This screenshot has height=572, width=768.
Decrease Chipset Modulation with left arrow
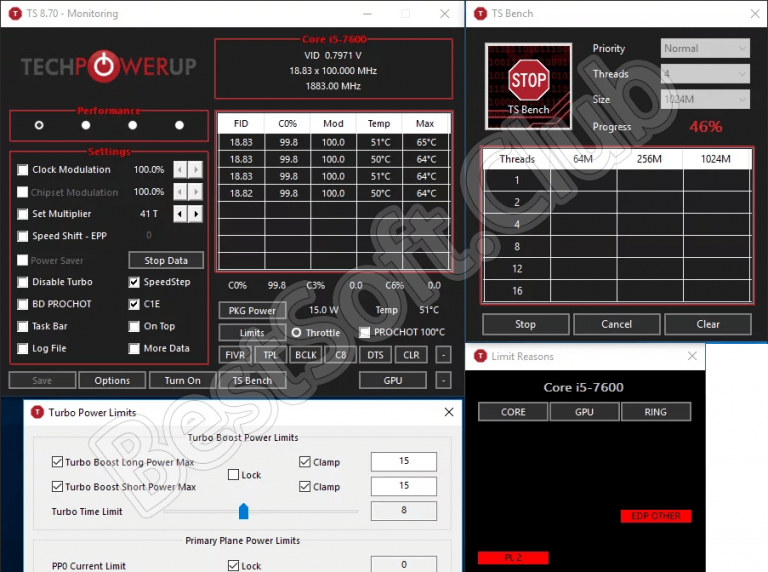pyautogui.click(x=180, y=191)
